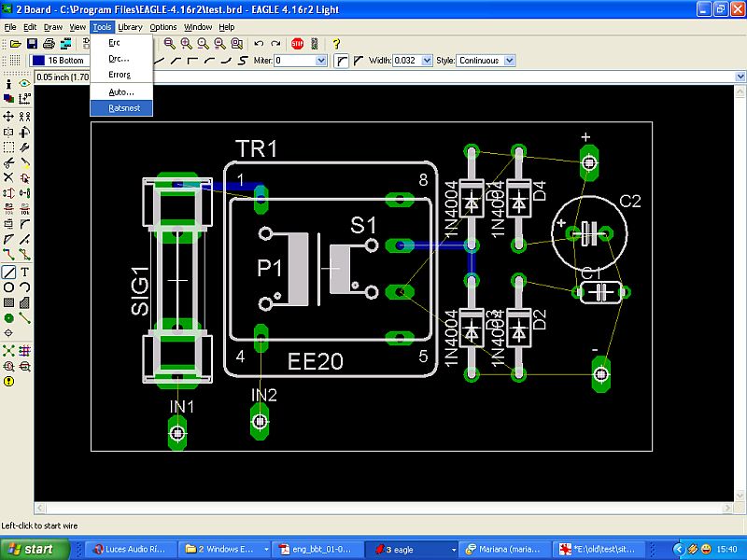Choose the right-angle wire bend style

tap(192, 61)
